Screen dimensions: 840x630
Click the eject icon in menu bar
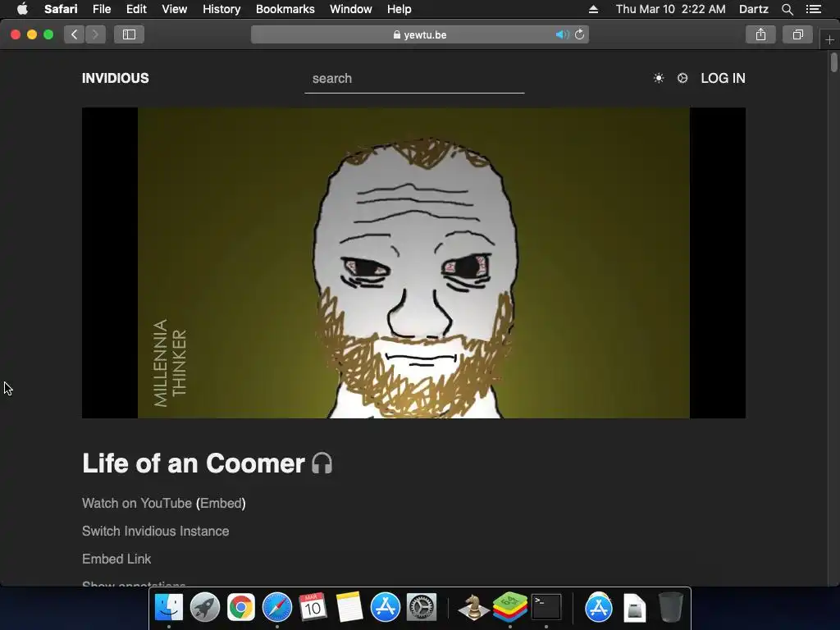(593, 9)
